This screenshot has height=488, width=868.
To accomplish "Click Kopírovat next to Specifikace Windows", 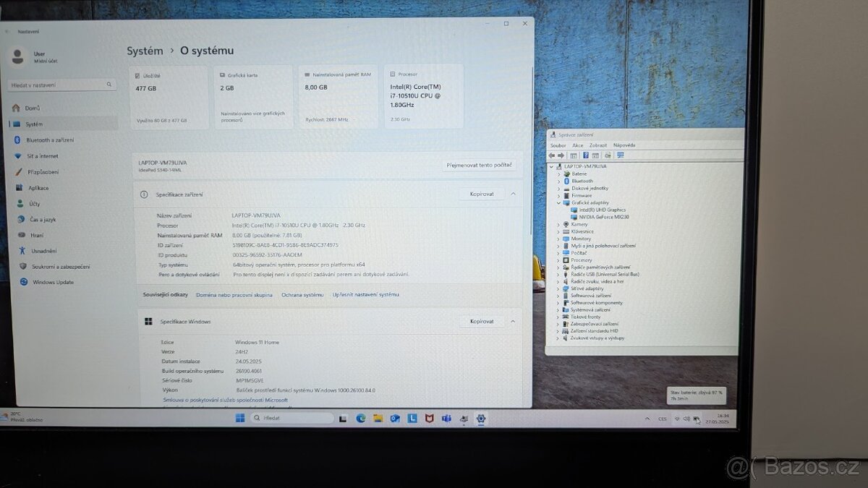I will click(480, 321).
